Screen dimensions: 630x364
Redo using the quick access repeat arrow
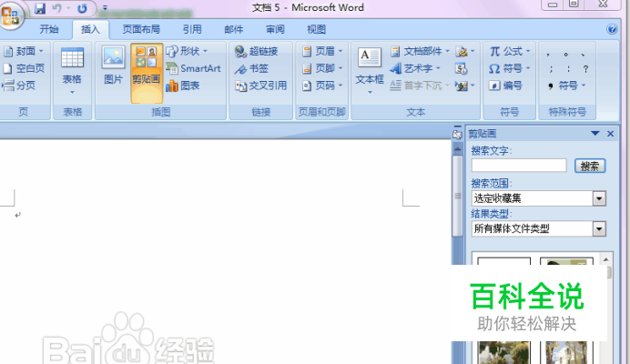click(82, 8)
